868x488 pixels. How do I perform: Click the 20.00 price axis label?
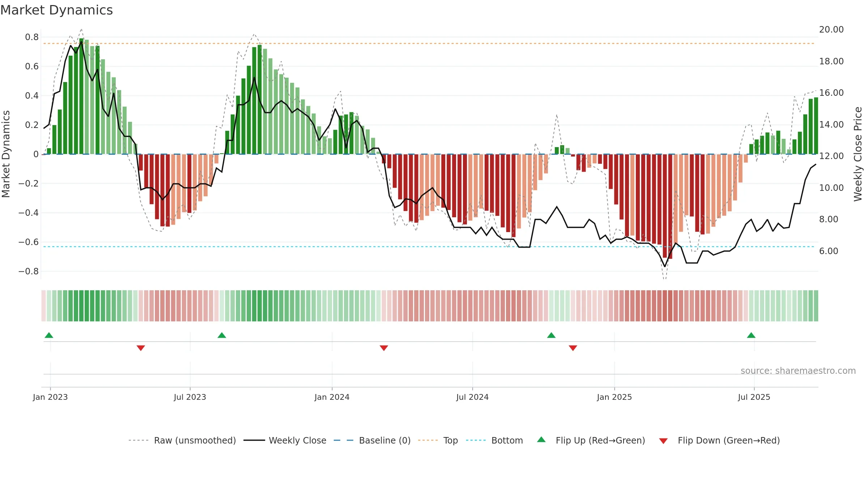[x=831, y=30]
